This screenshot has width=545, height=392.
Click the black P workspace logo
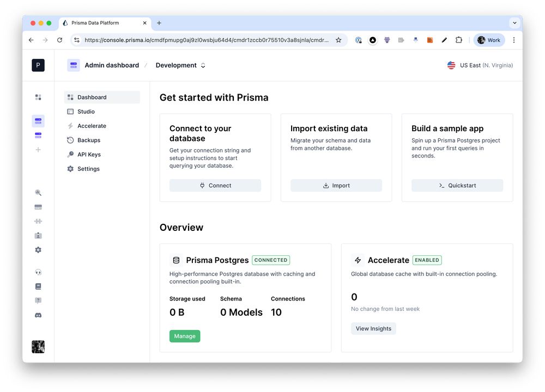[x=38, y=65]
